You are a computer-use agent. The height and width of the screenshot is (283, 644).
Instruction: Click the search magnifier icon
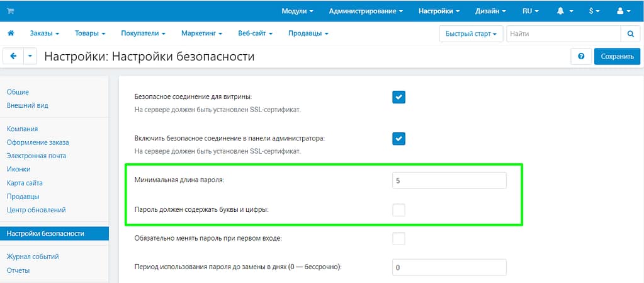coord(630,33)
